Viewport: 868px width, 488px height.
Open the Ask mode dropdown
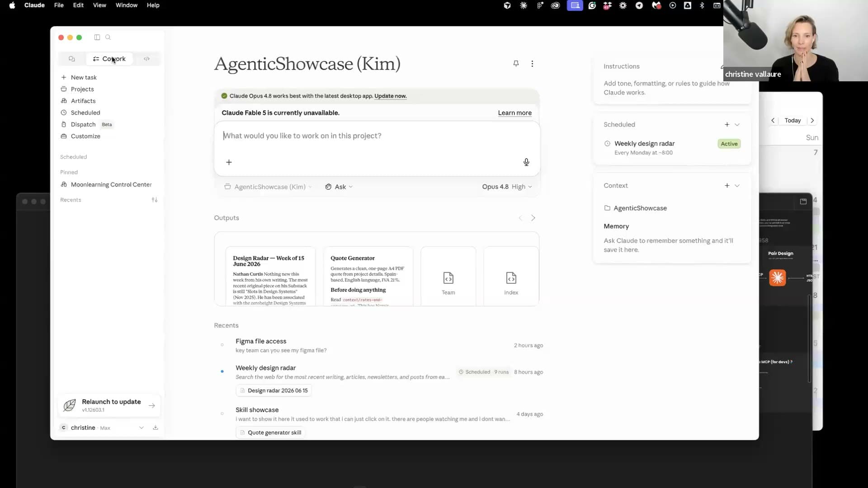(339, 187)
